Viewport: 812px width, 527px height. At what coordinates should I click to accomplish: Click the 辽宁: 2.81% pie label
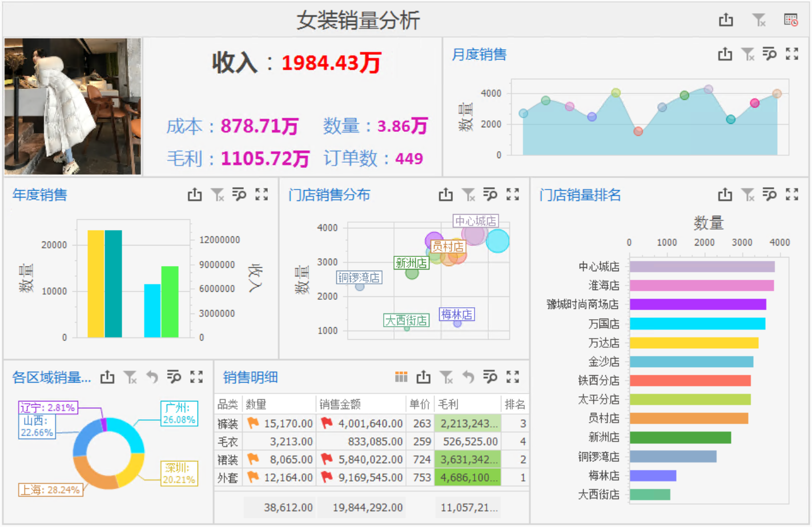coord(48,408)
